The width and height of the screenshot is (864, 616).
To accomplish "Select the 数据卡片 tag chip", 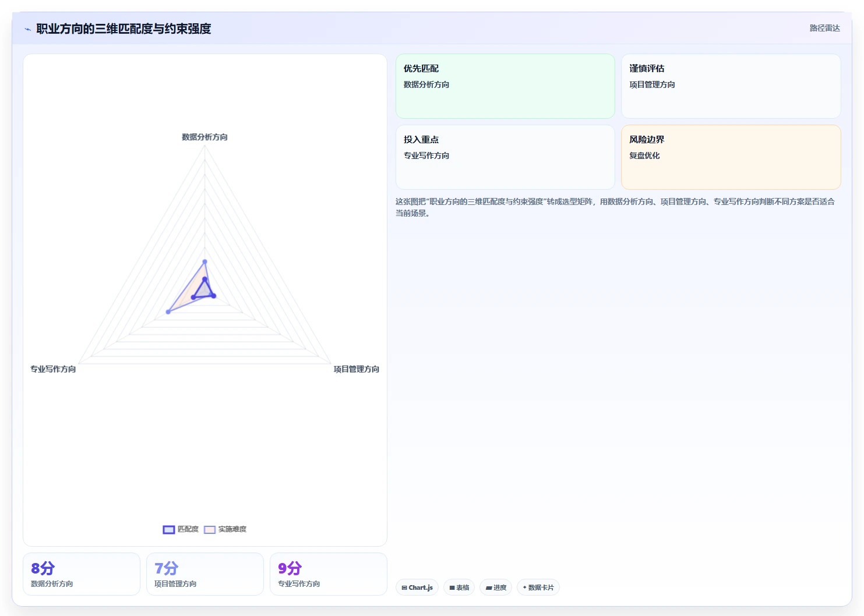I will coord(538,587).
